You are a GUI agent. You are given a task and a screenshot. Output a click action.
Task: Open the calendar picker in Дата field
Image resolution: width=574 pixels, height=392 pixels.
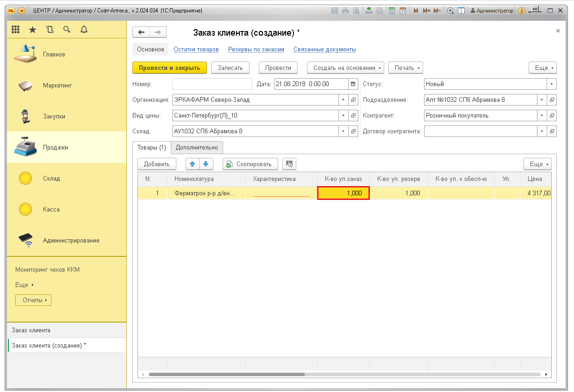pos(353,84)
